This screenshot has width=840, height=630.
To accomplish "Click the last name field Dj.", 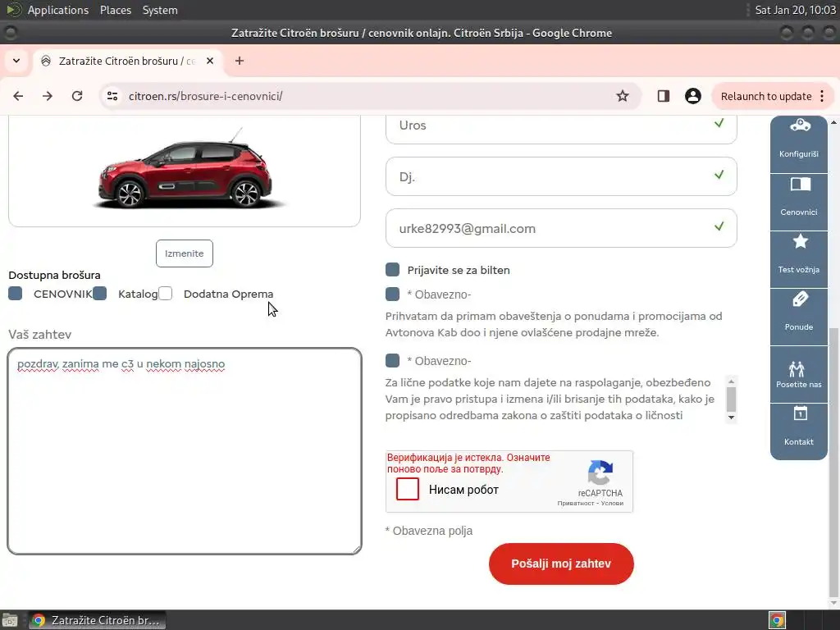I will point(561,176).
